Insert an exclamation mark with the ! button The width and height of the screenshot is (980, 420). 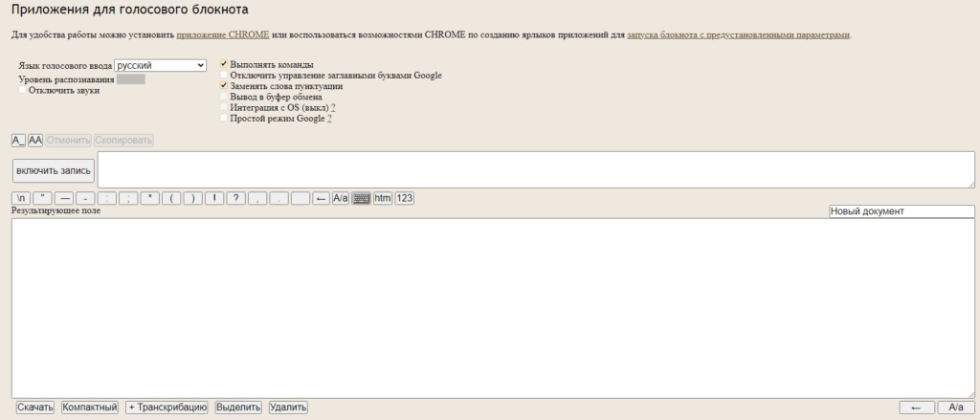[215, 198]
